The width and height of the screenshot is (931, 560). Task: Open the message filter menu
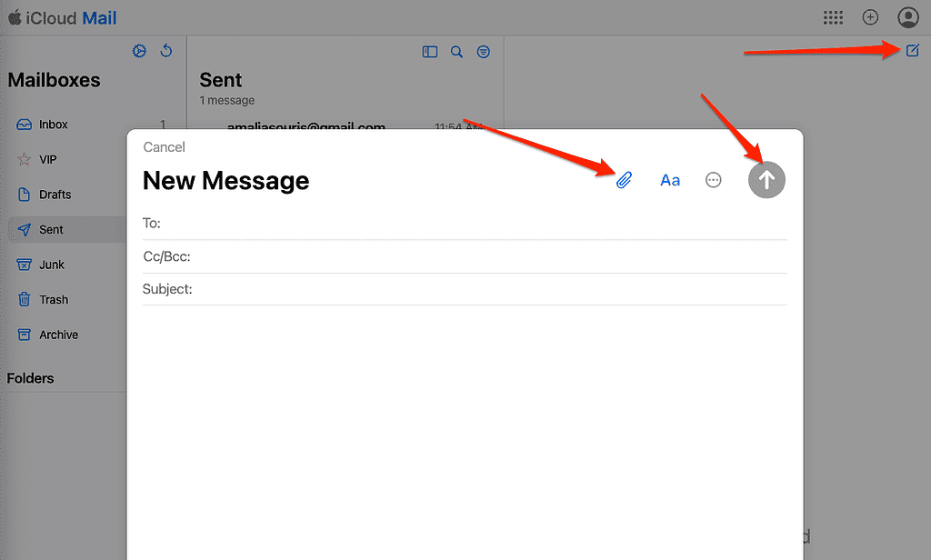484,52
